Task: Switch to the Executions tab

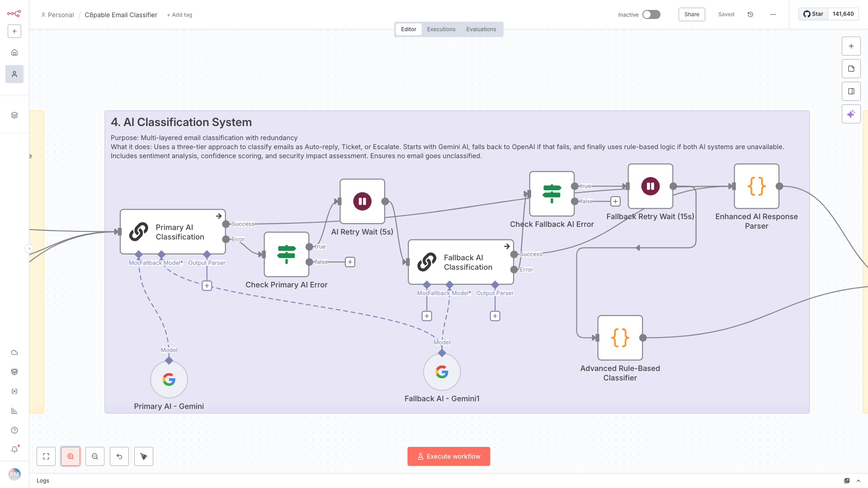Action: pos(441,29)
